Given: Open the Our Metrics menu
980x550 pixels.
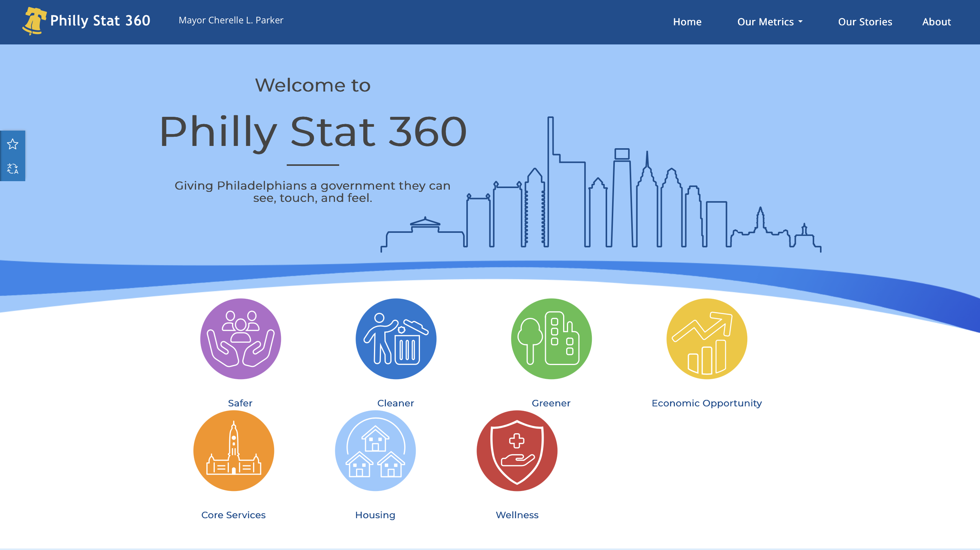Looking at the screenshot, I should point(770,22).
